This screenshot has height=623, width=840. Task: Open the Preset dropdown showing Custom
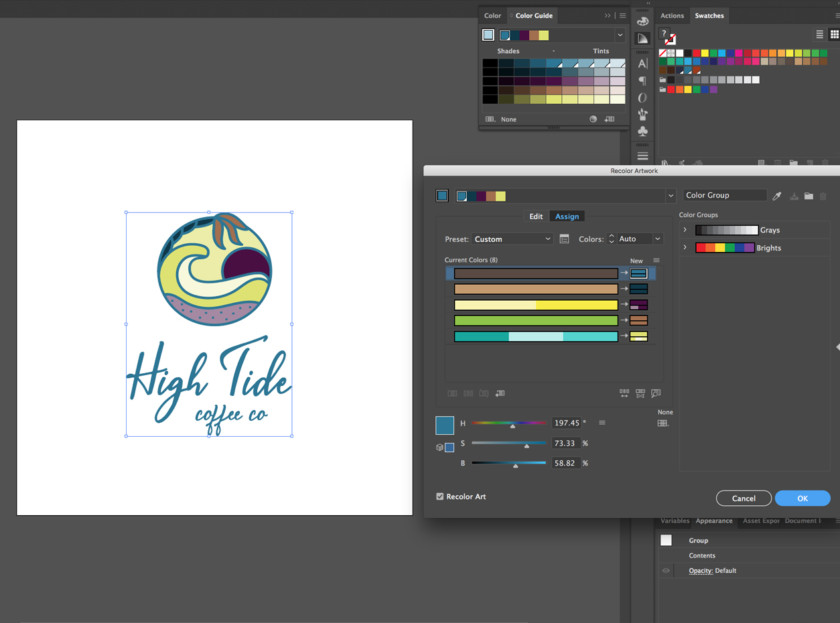[x=512, y=239]
